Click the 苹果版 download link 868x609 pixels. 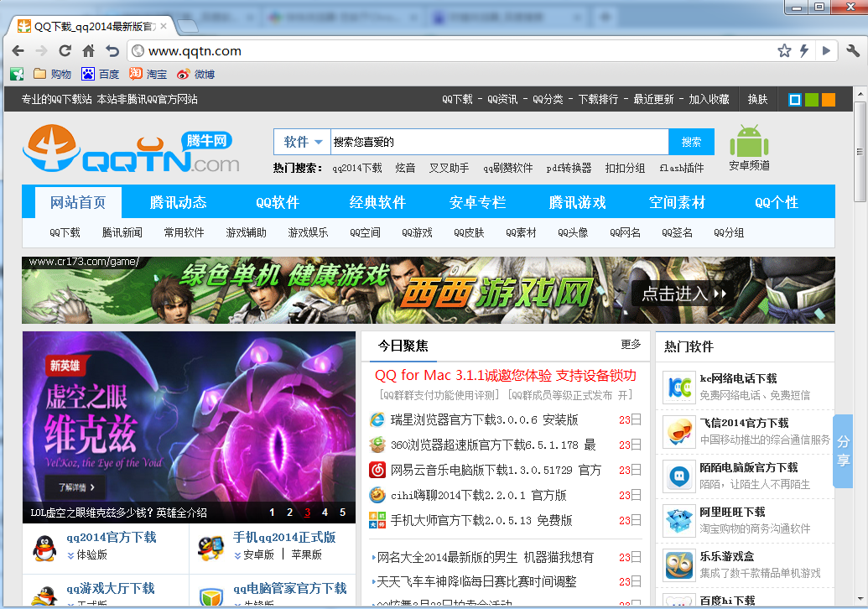307,554
